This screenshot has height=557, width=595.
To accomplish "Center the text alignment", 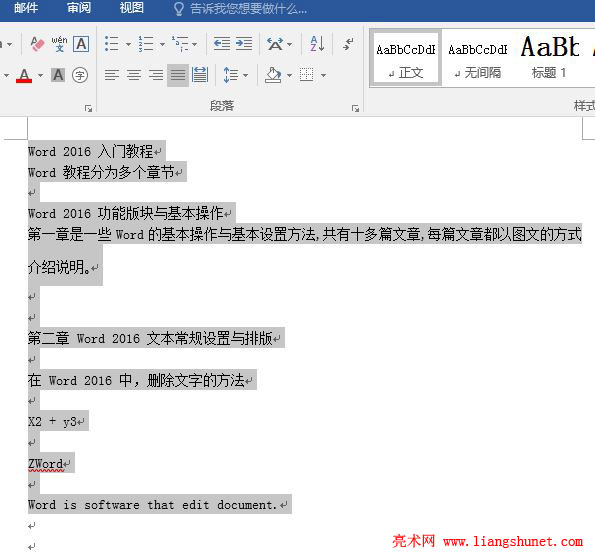I will [134, 75].
